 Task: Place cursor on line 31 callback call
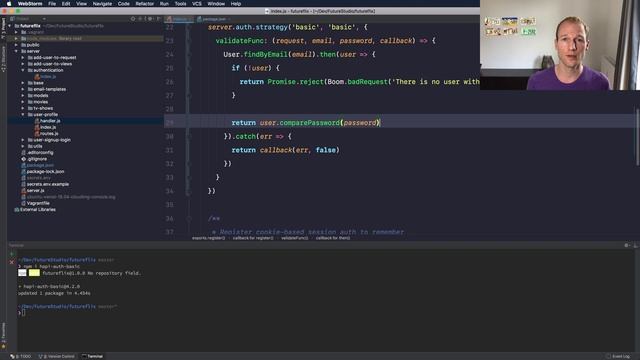pyautogui.click(x=276, y=150)
